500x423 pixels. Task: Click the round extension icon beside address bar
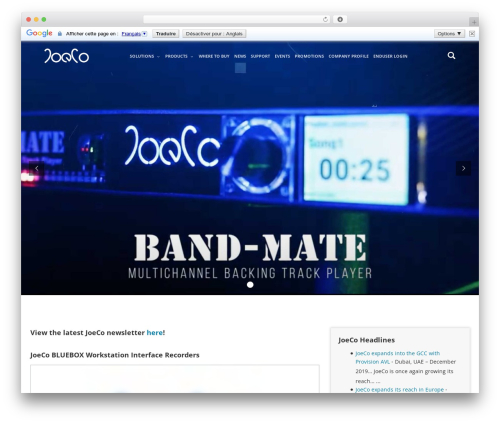pyautogui.click(x=340, y=20)
